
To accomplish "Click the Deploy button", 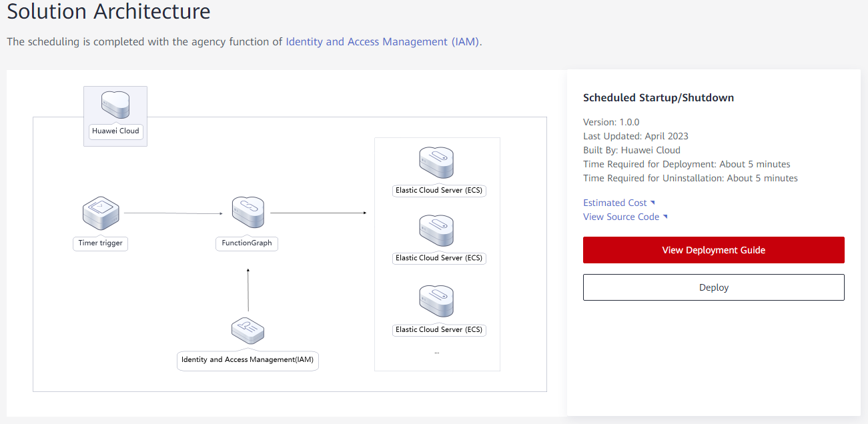I will 714,287.
